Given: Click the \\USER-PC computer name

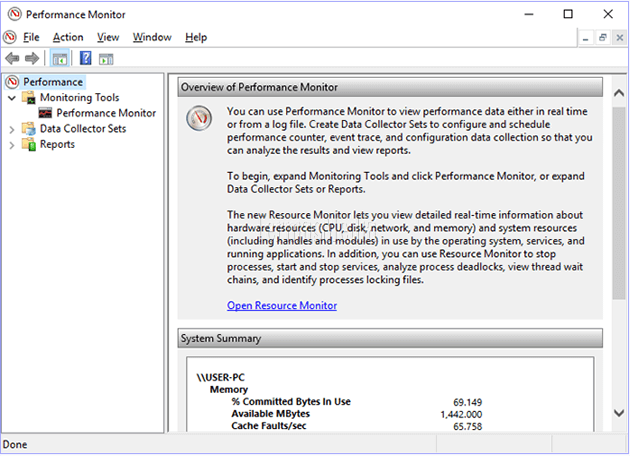Looking at the screenshot, I should [x=220, y=378].
